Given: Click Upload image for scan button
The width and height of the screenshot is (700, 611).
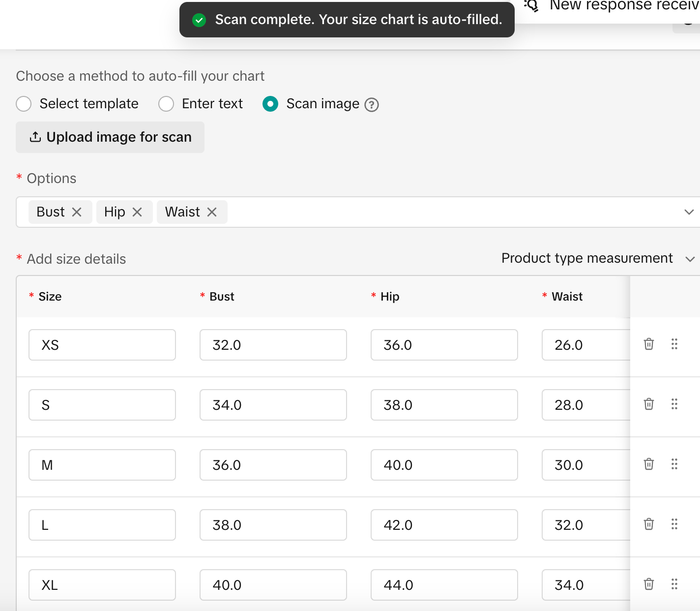Looking at the screenshot, I should point(110,137).
